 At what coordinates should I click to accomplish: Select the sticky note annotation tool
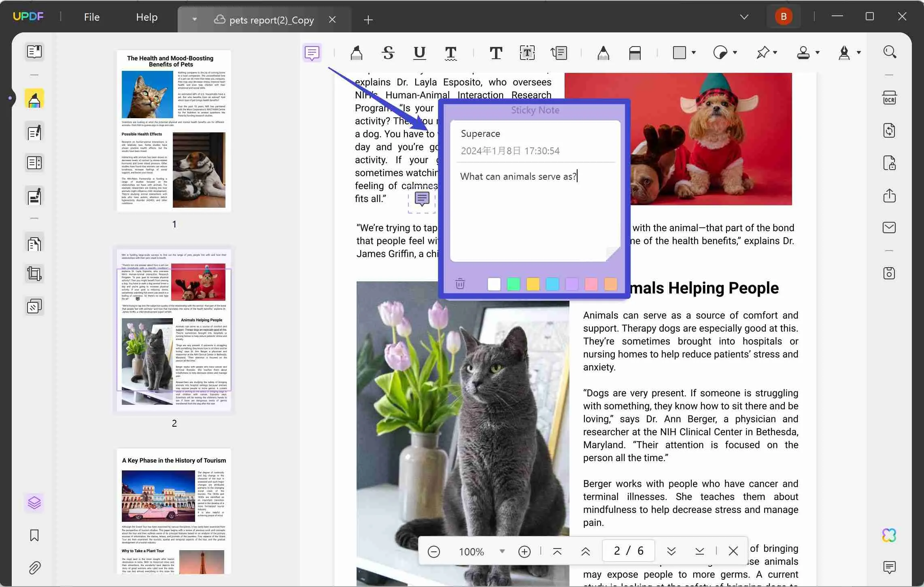pyautogui.click(x=312, y=52)
